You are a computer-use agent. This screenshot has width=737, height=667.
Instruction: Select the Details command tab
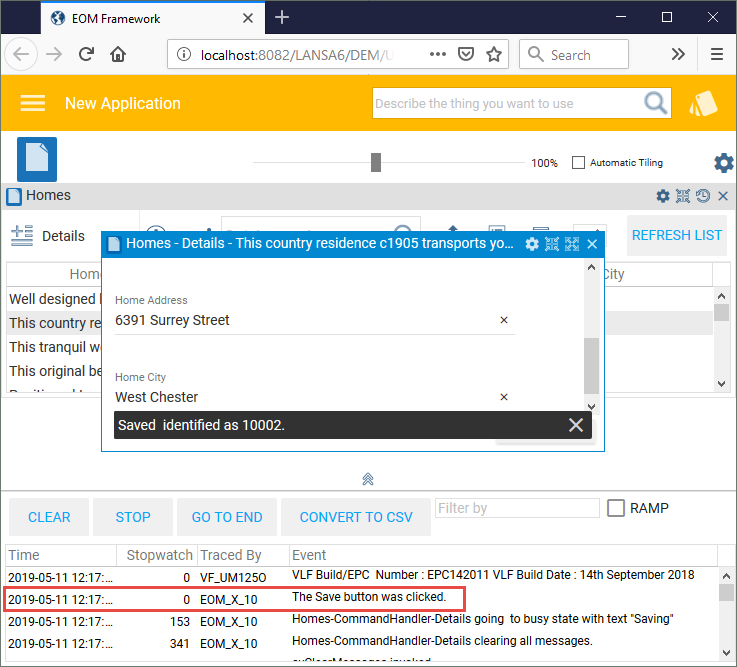[48, 236]
